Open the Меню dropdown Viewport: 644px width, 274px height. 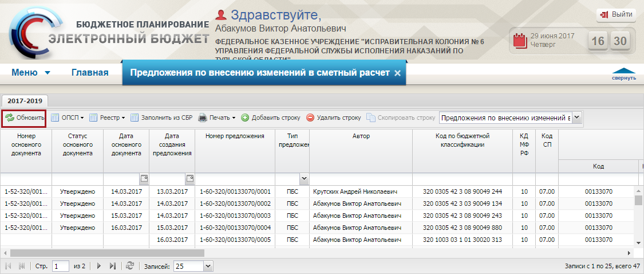31,72
